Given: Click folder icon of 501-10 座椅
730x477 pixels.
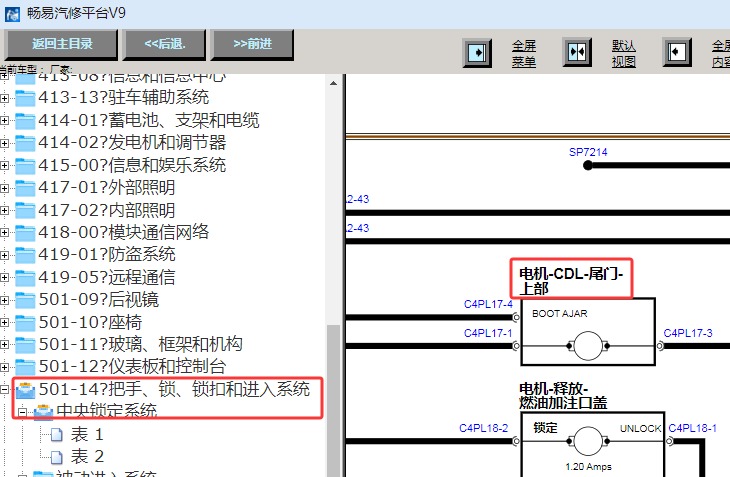Looking at the screenshot, I should point(25,322).
